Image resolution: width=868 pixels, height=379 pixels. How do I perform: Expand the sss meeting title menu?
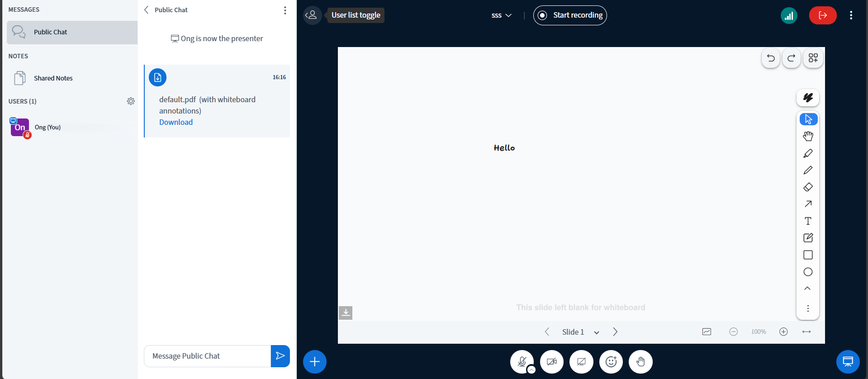coord(501,15)
